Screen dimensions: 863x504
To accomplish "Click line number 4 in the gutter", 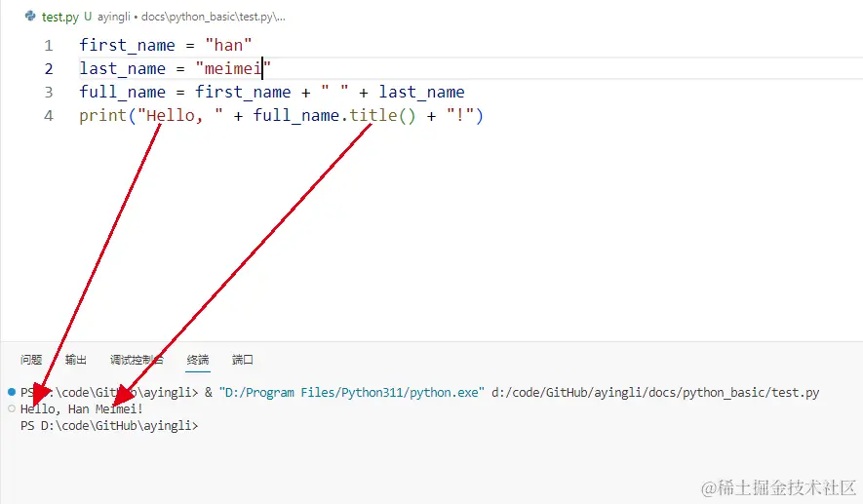I will pyautogui.click(x=49, y=116).
